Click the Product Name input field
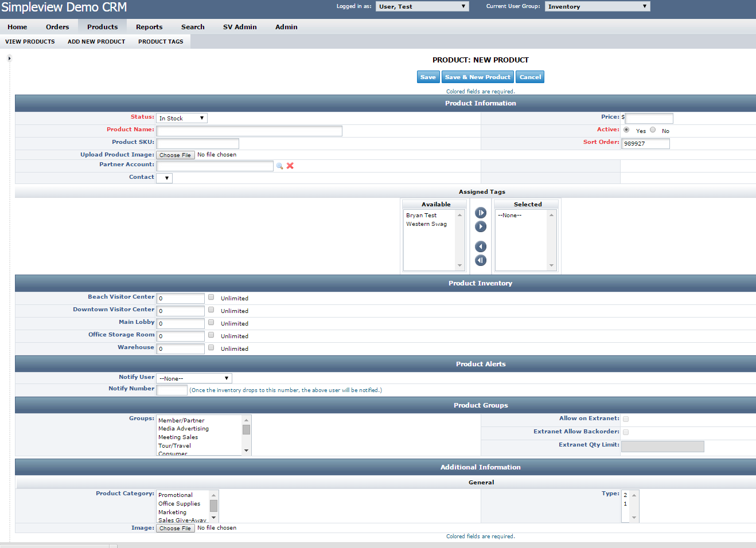 [x=250, y=131]
